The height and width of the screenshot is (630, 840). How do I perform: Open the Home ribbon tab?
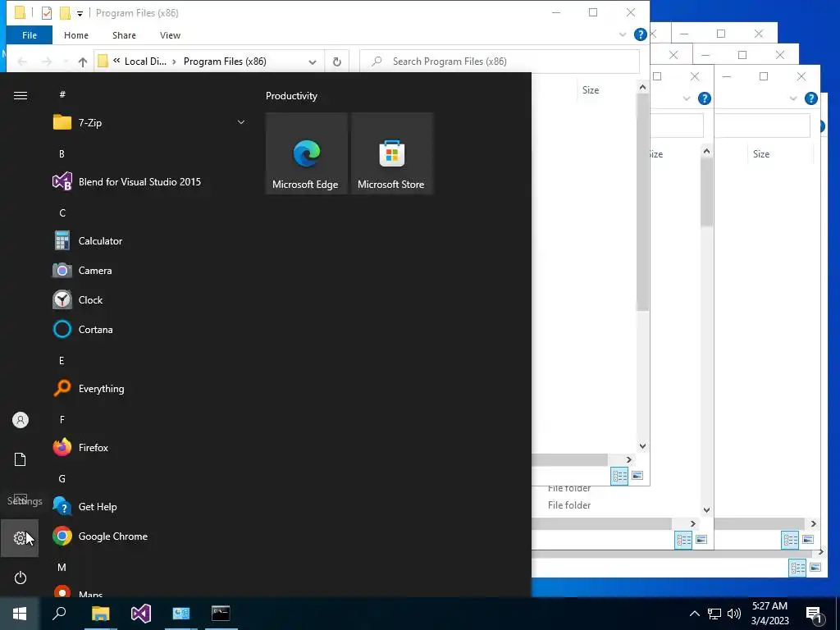point(76,35)
